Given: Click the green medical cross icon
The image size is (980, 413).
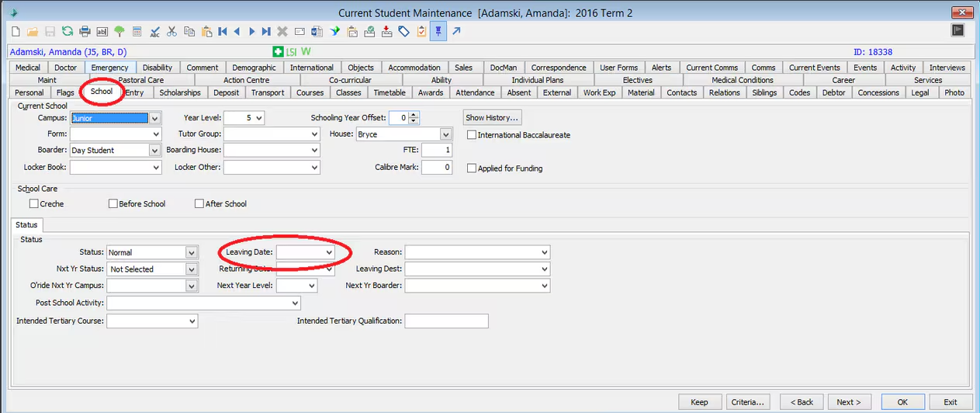Looking at the screenshot, I should 278,52.
